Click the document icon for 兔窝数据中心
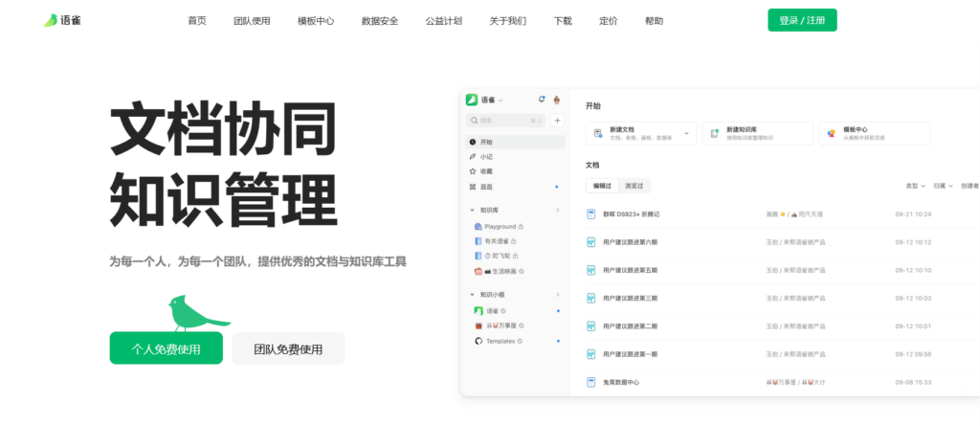This screenshot has width=980, height=426. coord(590,382)
